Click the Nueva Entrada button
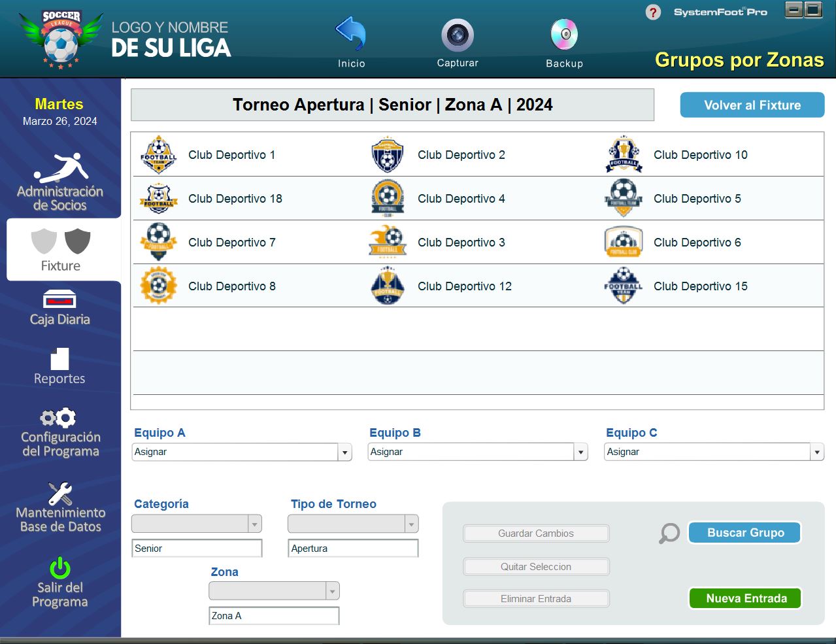 (746, 598)
